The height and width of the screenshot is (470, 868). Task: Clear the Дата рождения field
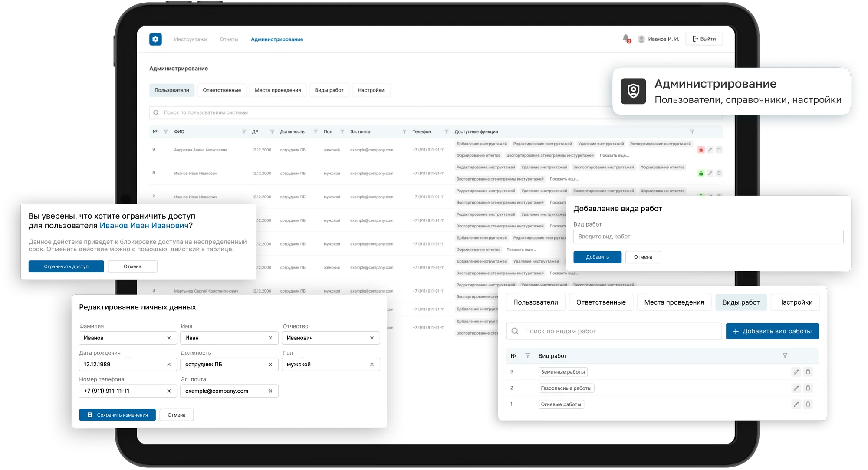click(169, 365)
